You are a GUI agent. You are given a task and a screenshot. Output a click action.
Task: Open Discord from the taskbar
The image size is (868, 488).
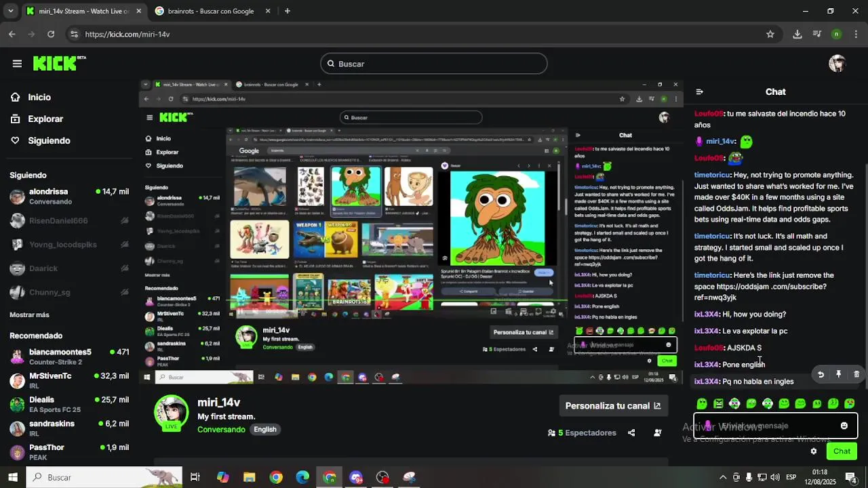tap(356, 477)
